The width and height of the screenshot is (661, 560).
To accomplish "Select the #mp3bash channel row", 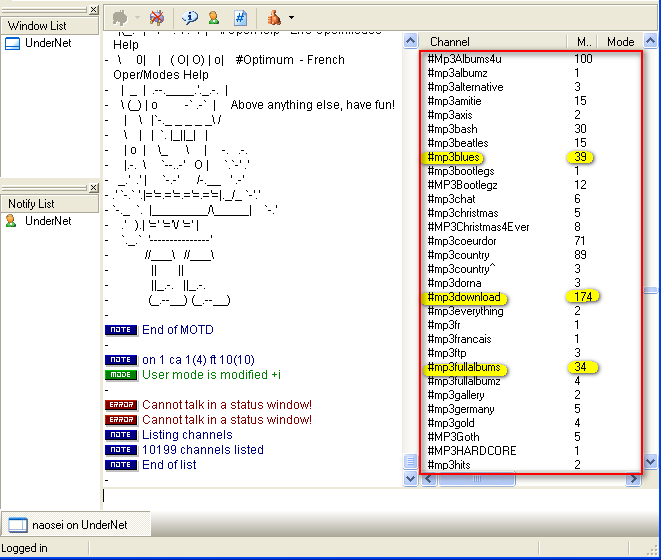I will click(x=531, y=129).
